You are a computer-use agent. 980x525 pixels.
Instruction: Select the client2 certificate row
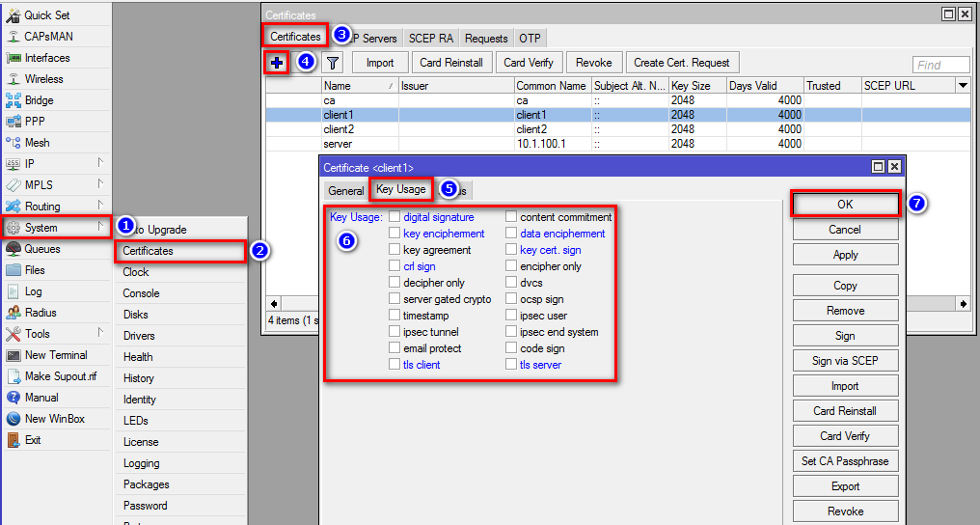(338, 129)
